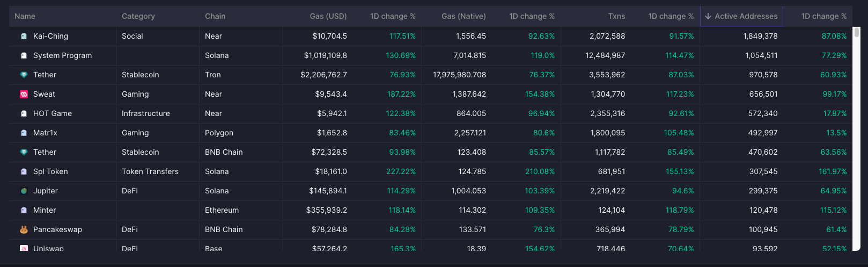Click the Polygon chain cell
The height and width of the screenshot is (267, 868).
(219, 133)
